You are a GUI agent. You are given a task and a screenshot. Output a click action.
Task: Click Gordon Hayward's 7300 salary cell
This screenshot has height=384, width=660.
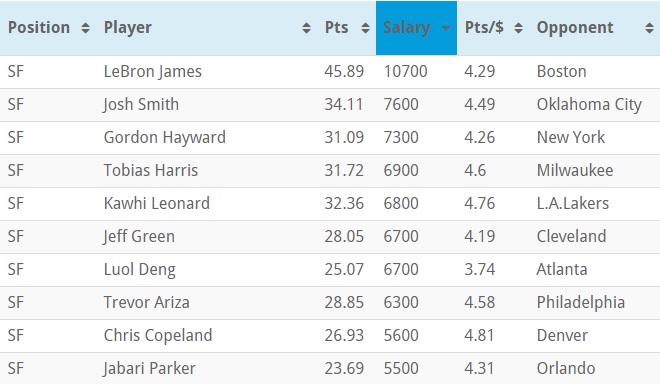(401, 138)
